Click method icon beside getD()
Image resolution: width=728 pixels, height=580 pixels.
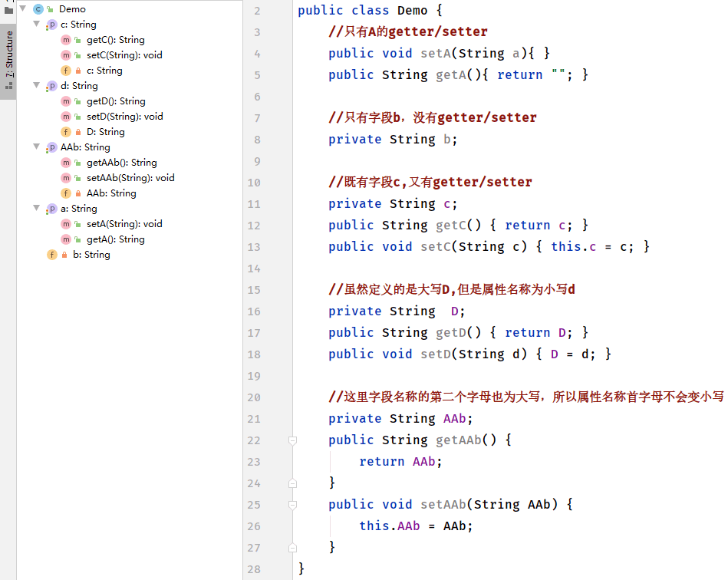[66, 101]
